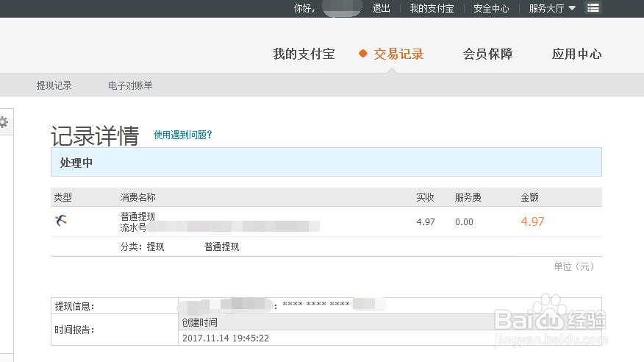Screen dimensions: 644x362
Task: Open 安全中心 link
Action: 491,8
